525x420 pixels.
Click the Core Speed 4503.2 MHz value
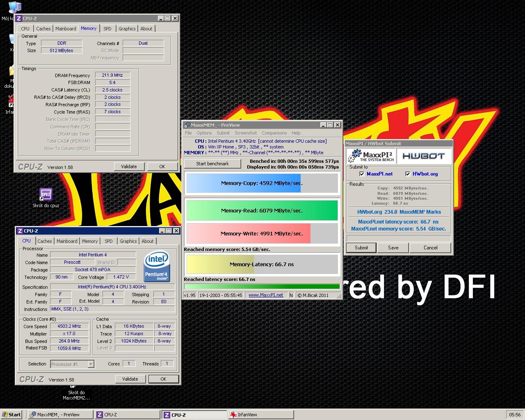69,326
